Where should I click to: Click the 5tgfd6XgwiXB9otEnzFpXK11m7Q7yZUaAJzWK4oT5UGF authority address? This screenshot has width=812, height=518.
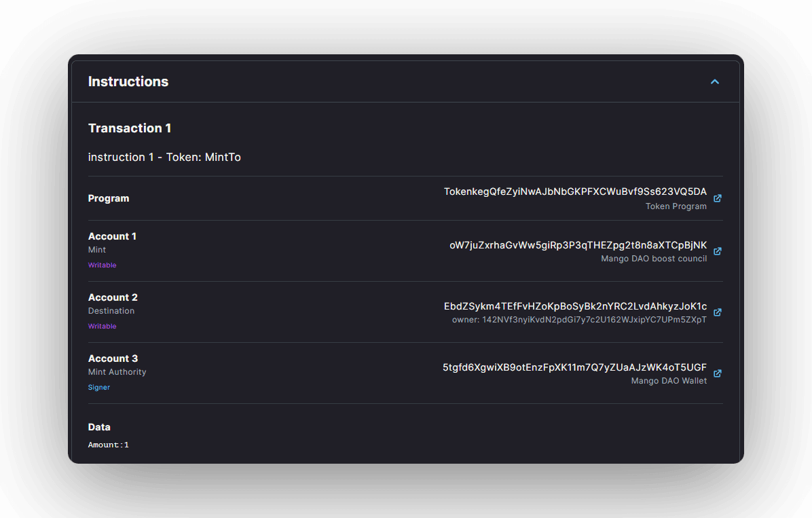574,367
